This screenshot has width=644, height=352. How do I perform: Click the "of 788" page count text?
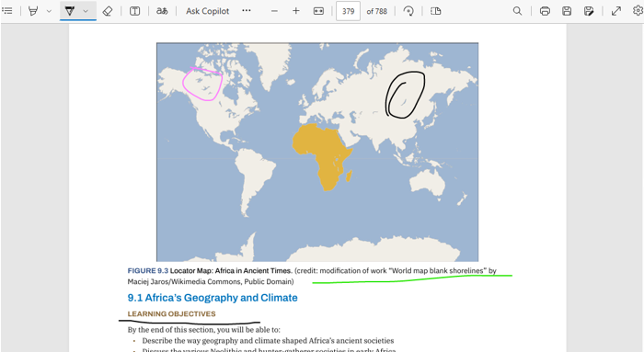(x=376, y=11)
